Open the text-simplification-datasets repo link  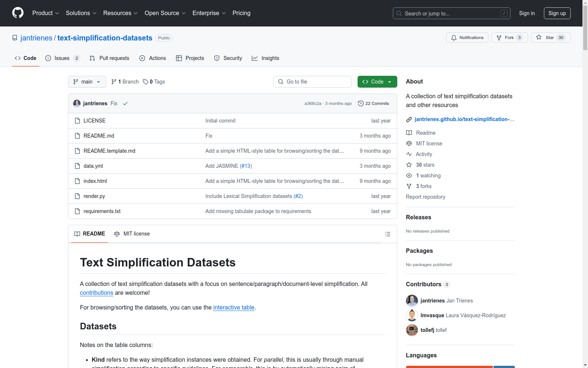coord(105,38)
